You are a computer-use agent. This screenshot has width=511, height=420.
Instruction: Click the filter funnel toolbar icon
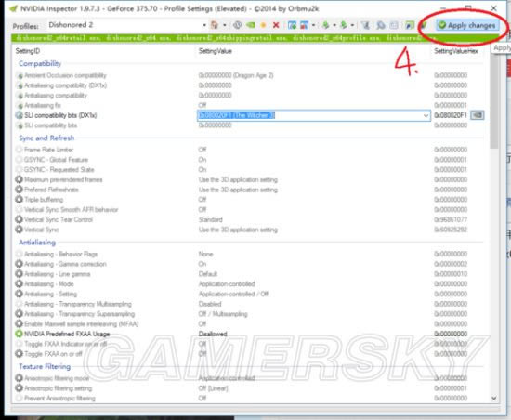tap(366, 25)
